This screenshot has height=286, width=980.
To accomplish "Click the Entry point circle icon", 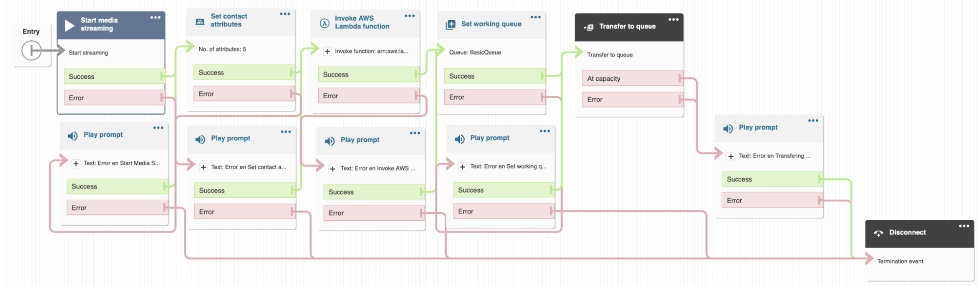I will coord(31,51).
